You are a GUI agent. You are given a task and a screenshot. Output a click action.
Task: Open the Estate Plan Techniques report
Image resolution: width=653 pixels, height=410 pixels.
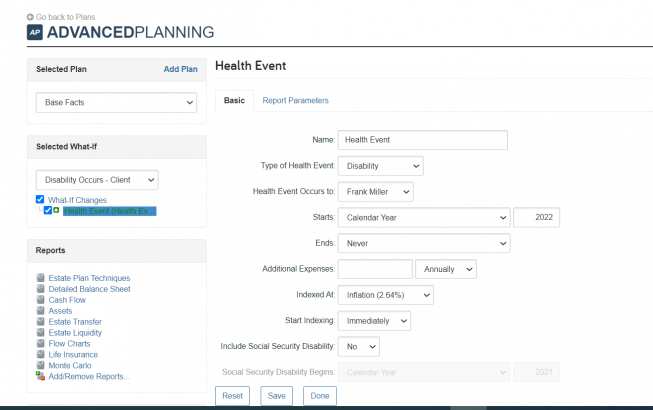[89, 278]
